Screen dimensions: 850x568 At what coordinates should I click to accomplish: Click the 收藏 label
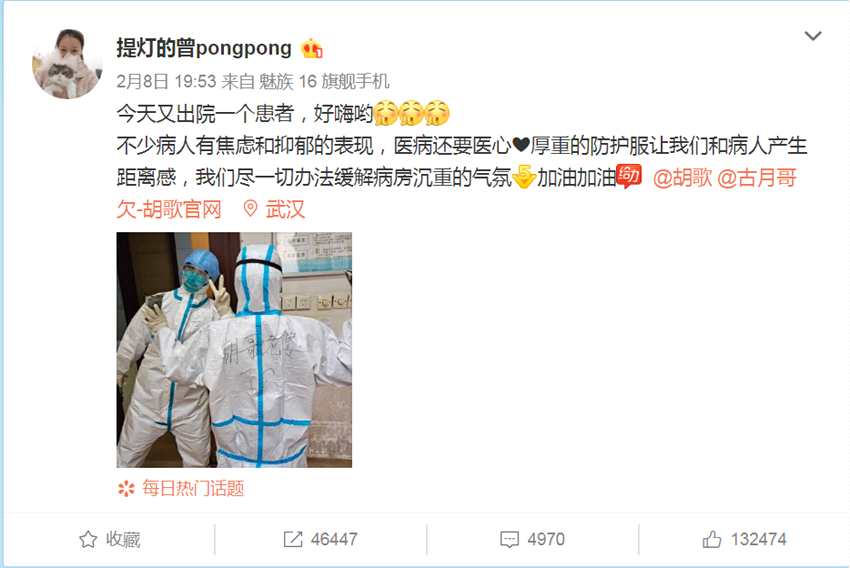coord(123,539)
